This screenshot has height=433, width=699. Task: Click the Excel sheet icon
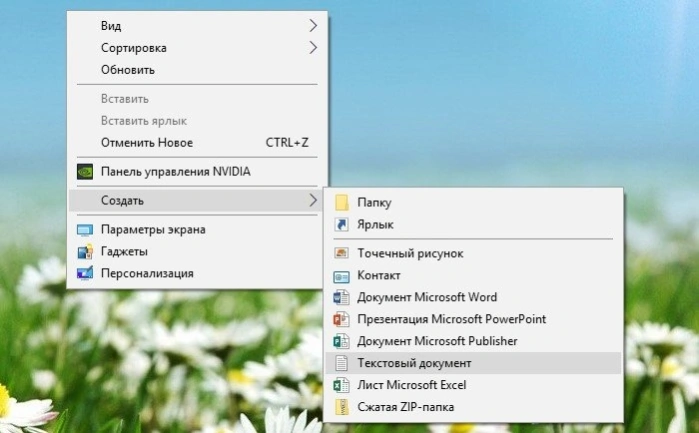[341, 385]
